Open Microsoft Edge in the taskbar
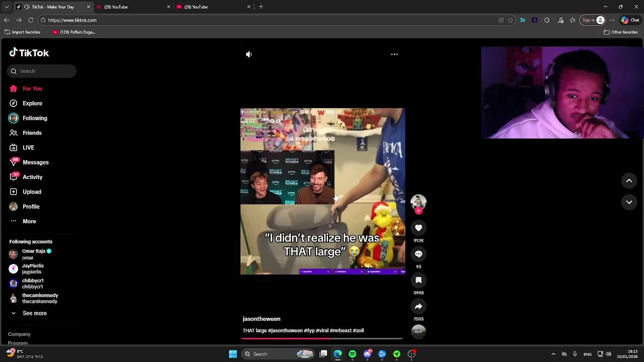This screenshot has width=644, height=362. click(x=338, y=354)
